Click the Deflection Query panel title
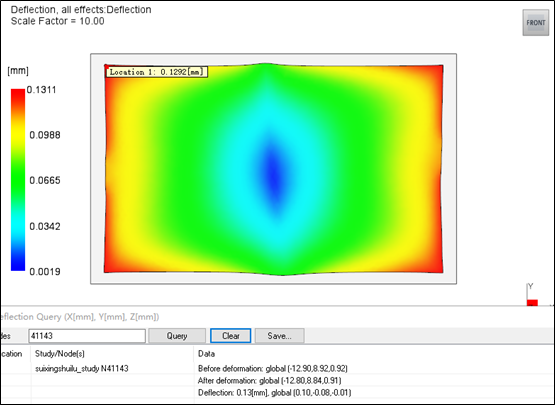 pos(80,316)
